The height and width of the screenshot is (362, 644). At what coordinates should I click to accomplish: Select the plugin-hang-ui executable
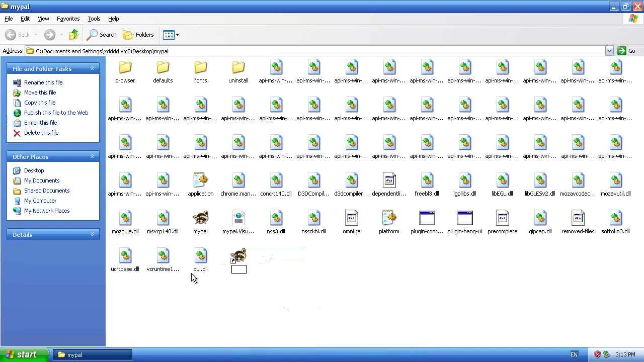(464, 223)
